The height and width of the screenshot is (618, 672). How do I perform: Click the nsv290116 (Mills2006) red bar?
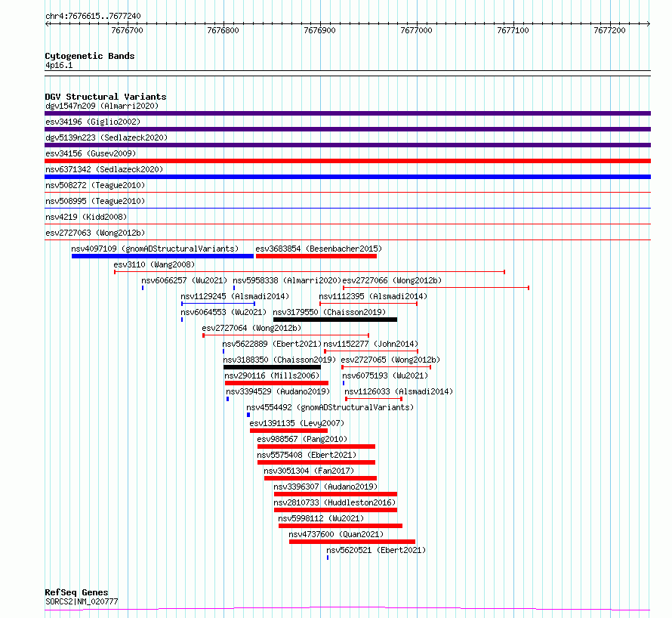point(277,383)
